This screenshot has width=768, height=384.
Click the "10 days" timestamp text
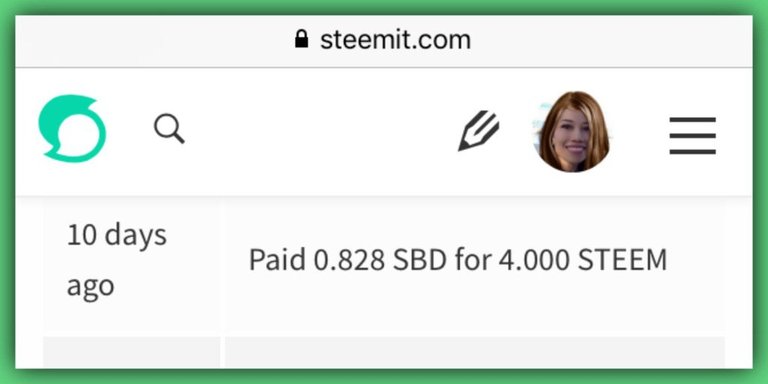click(117, 235)
